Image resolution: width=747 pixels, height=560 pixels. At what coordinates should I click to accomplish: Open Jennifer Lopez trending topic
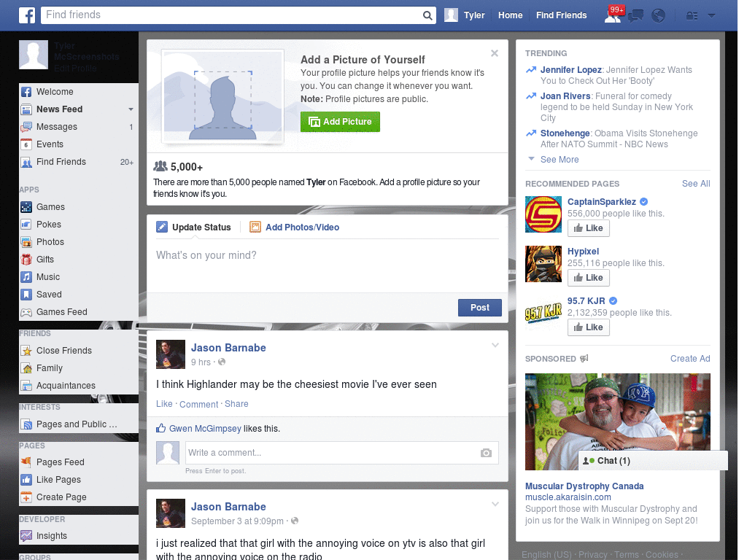pos(570,70)
